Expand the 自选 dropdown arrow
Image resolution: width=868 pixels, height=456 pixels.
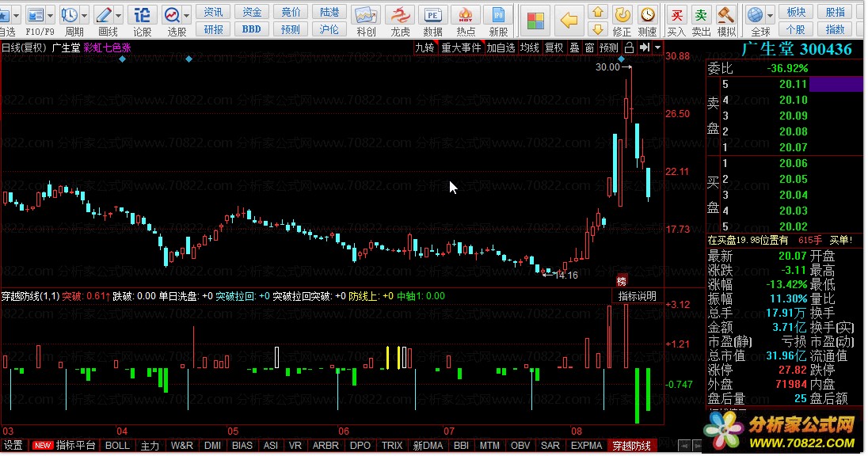click(17, 16)
